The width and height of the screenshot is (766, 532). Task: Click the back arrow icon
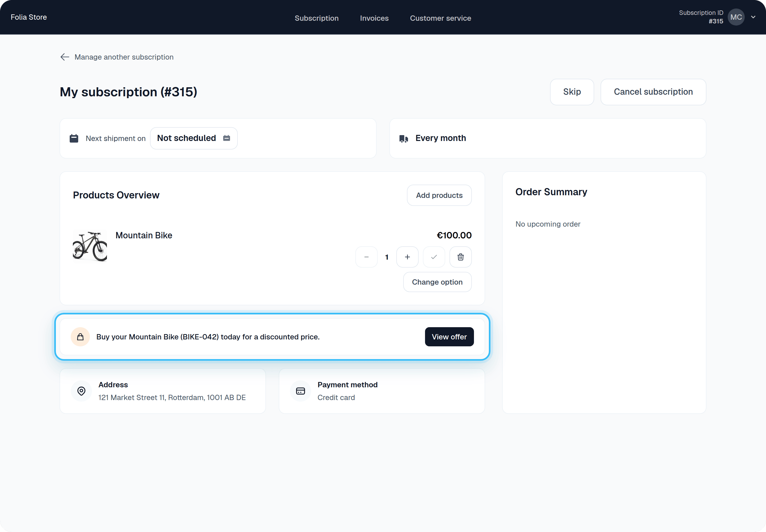(65, 57)
